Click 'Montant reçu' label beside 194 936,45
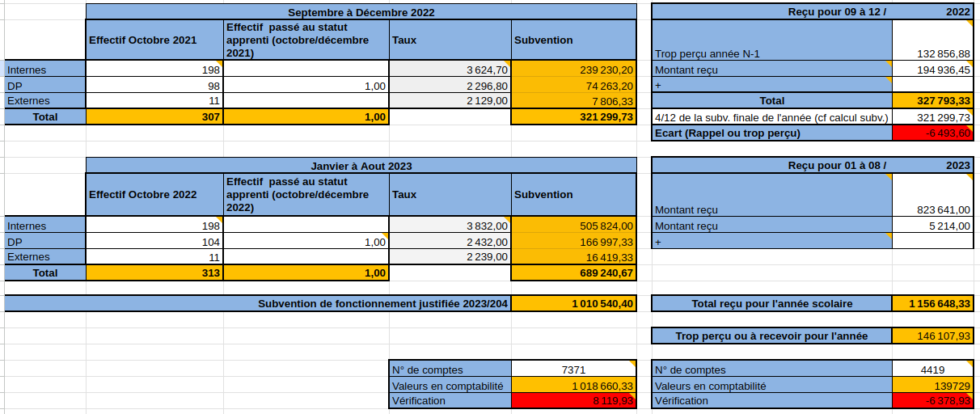The height and width of the screenshot is (414, 980). [771, 70]
